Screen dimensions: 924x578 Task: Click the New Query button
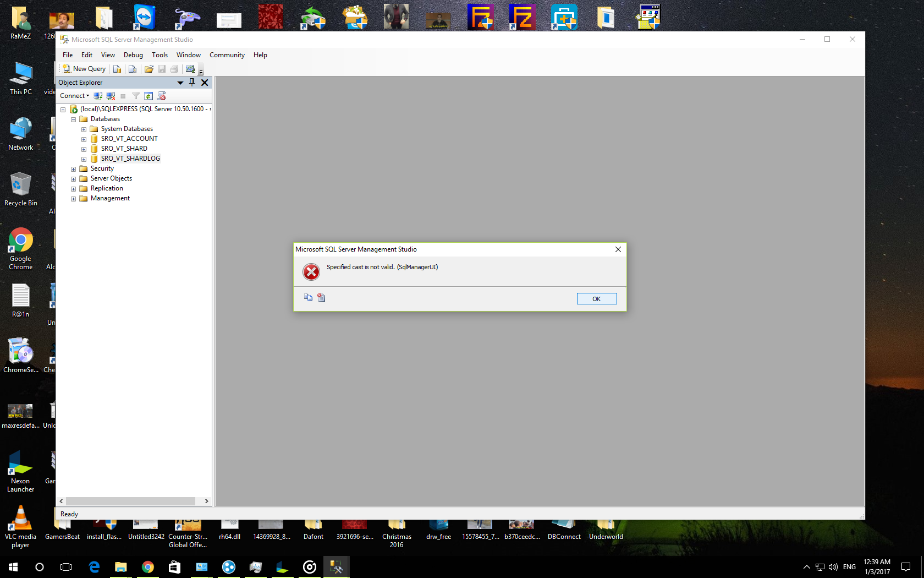(84, 69)
